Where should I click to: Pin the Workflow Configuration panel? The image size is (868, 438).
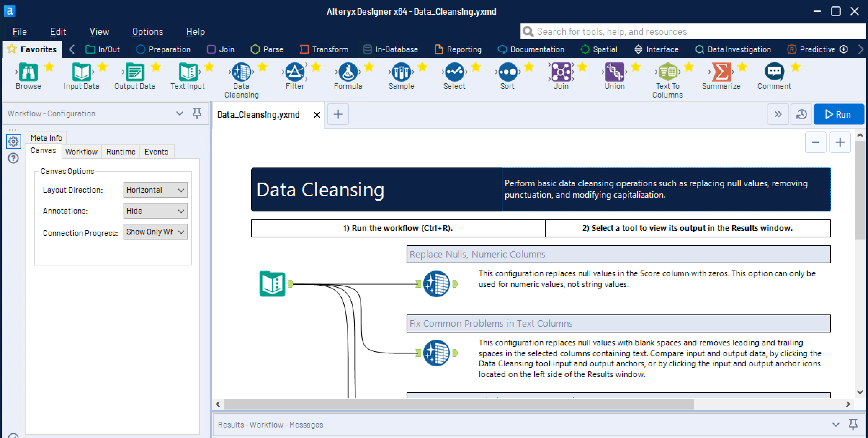tap(197, 113)
